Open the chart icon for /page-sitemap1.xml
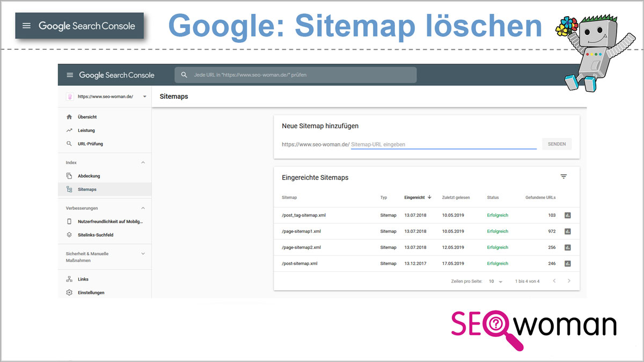The width and height of the screenshot is (644, 362). tap(568, 231)
